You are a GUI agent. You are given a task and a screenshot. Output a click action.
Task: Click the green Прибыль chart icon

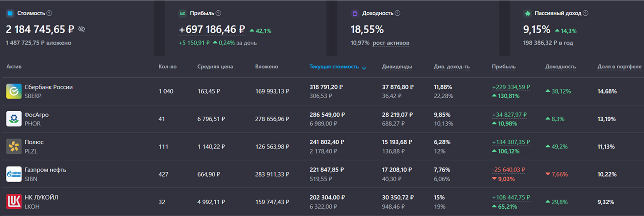(x=182, y=13)
